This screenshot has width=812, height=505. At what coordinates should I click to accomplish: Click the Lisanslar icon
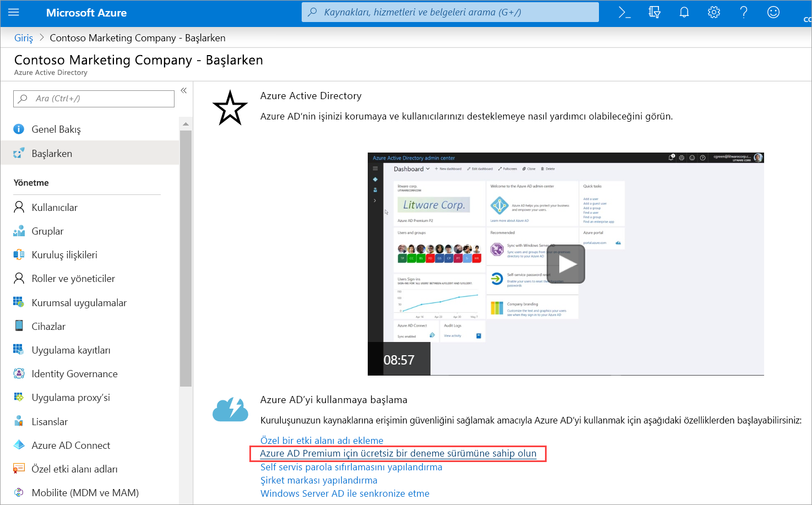point(19,421)
